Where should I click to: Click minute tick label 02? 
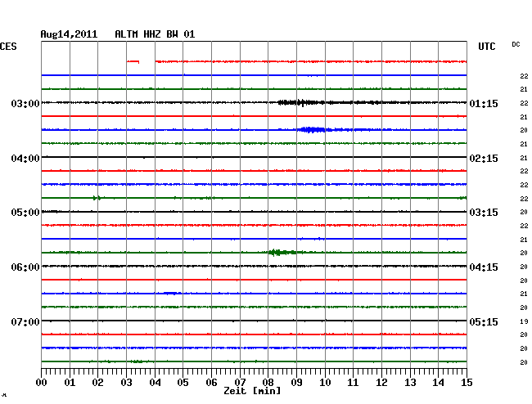(x=97, y=383)
